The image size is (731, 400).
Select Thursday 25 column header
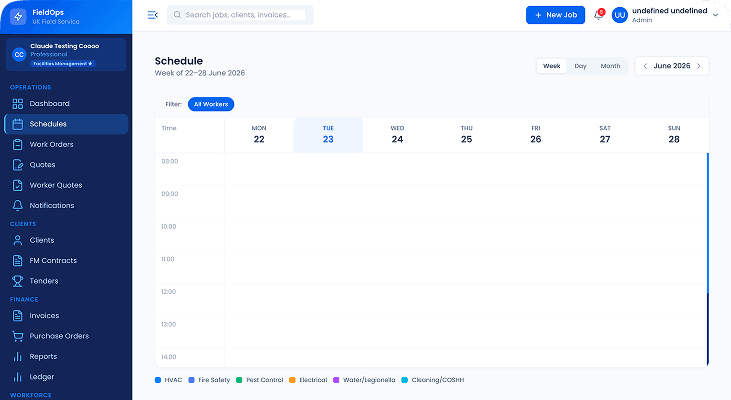tap(467, 135)
